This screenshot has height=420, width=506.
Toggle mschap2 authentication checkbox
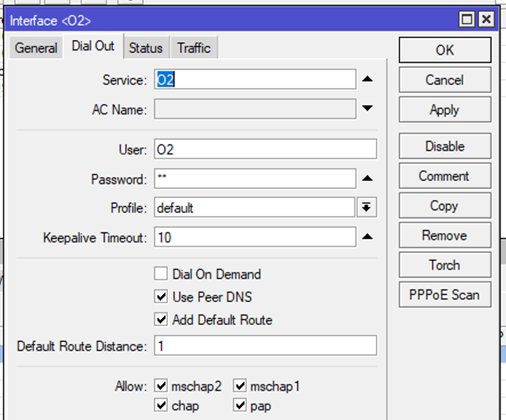161,386
